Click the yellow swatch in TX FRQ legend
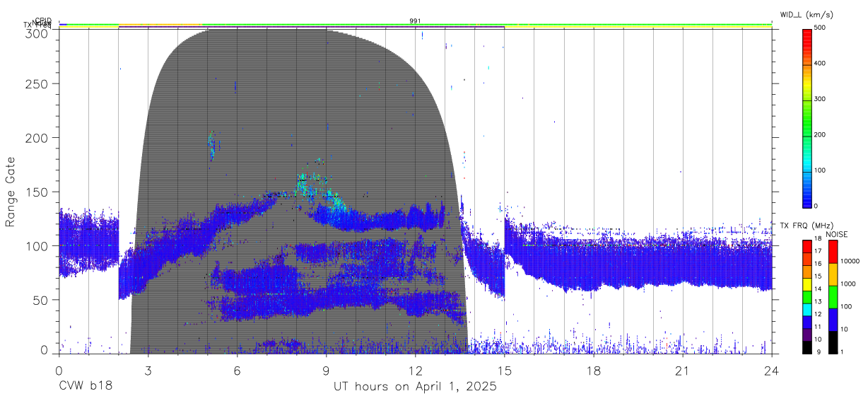The height and width of the screenshot is (401, 868). coord(807,283)
